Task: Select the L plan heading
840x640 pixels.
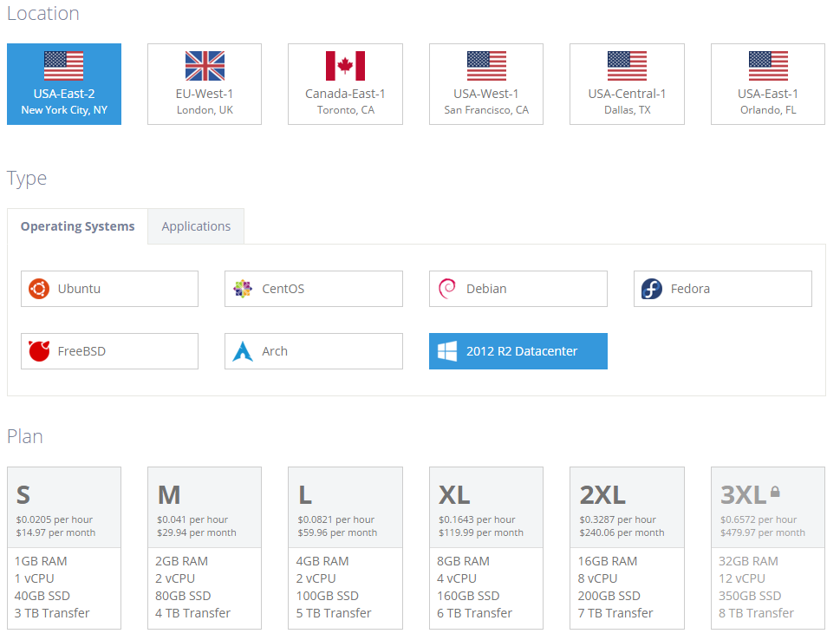Action: tap(305, 494)
